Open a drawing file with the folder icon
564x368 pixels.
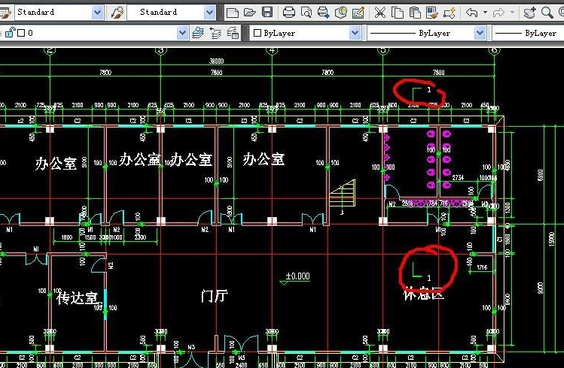[x=250, y=13]
